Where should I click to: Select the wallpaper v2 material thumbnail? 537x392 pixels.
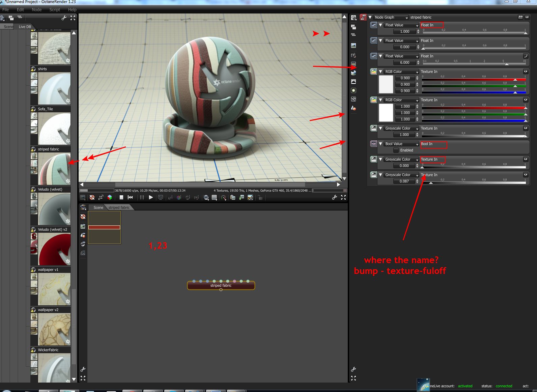54,329
